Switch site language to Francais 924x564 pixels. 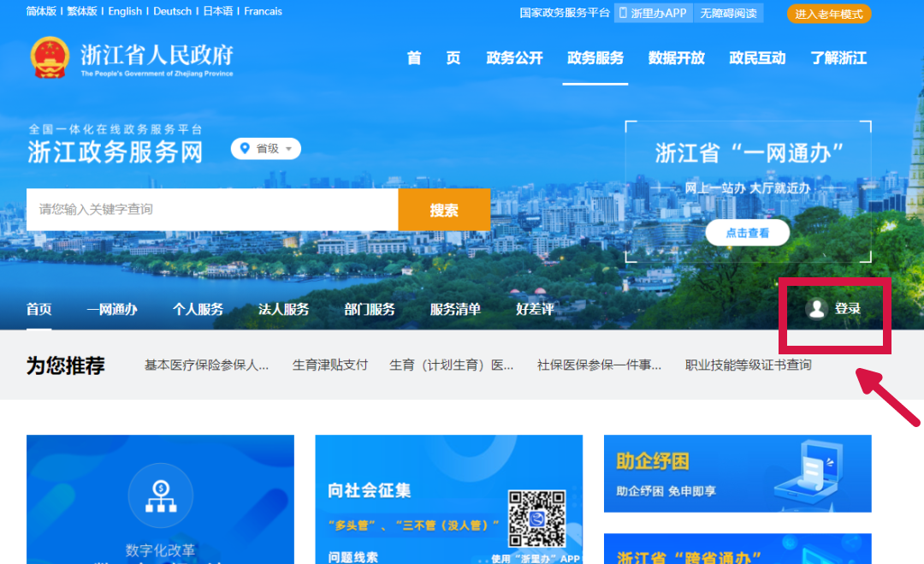(x=263, y=11)
